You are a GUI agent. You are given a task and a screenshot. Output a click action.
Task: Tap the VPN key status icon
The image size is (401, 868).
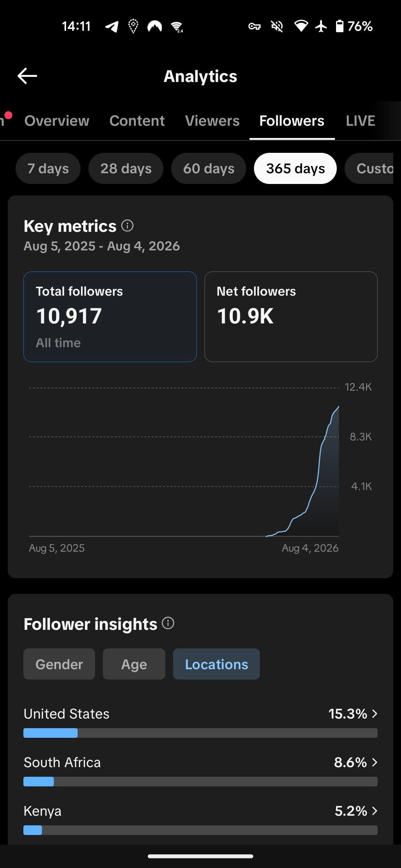[254, 26]
